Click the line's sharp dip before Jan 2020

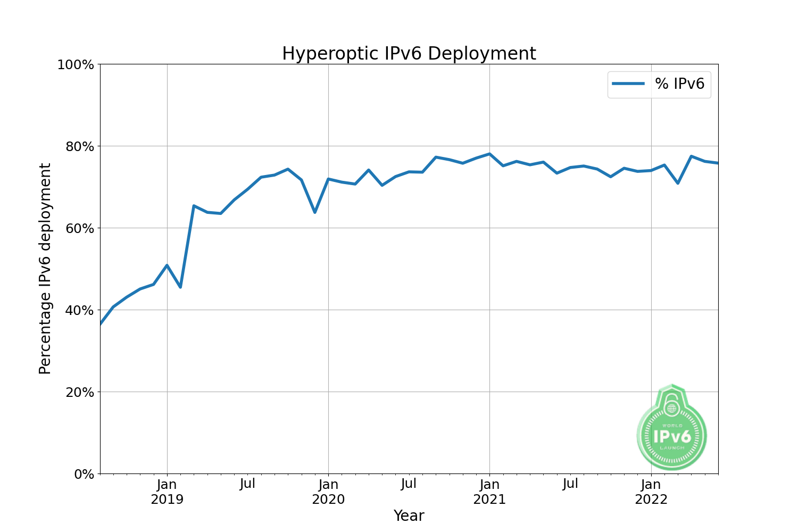click(x=315, y=212)
